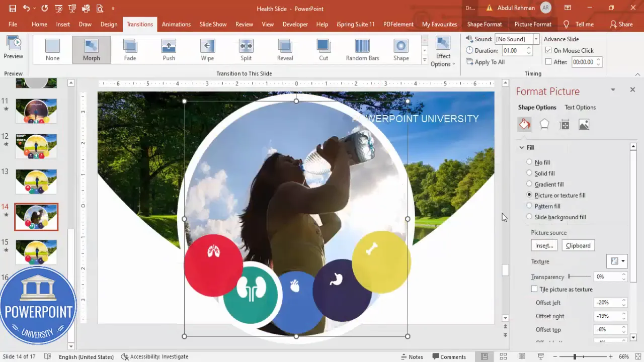Start Slide Show from status bar icon
Viewport: 644px width, 362px height.
tap(541, 356)
